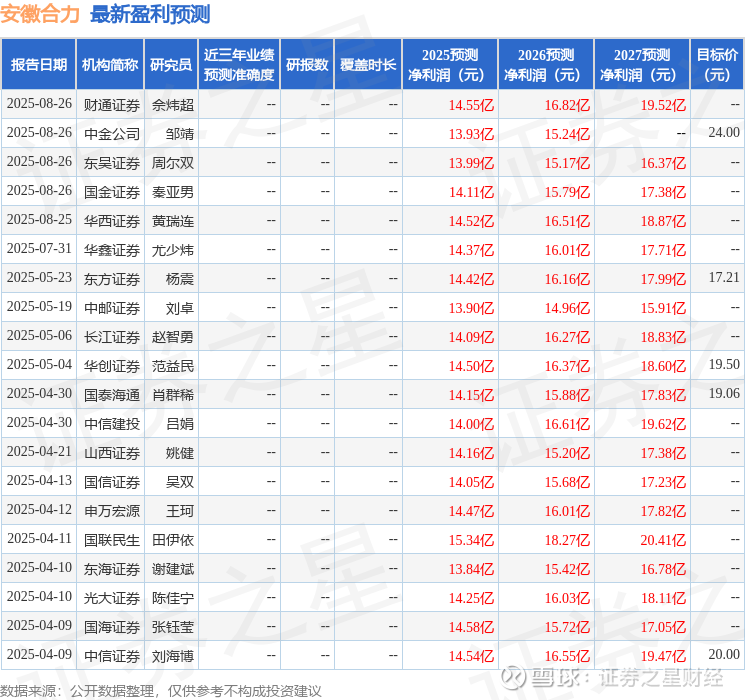The width and height of the screenshot is (745, 700).
Task: Click the 研究员 column header
Action: (x=171, y=65)
